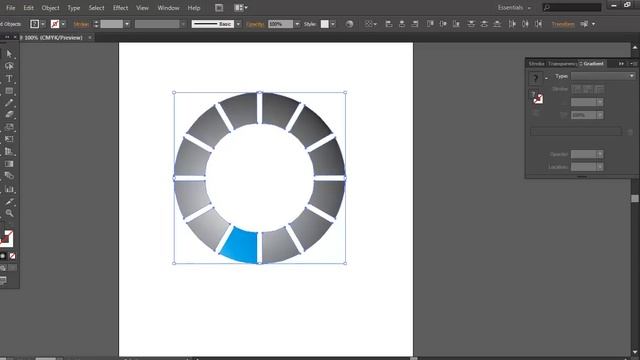
Task: Expand the stroke color dropdown arrow
Action: coord(63,24)
